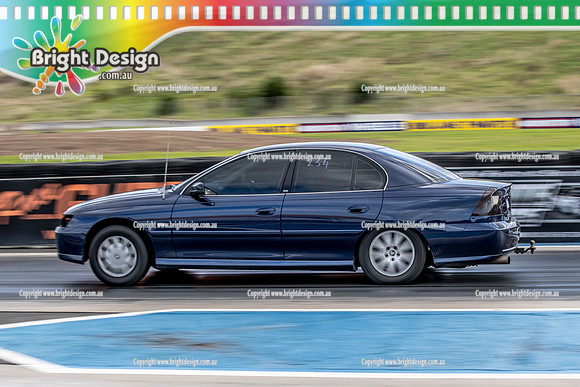Image resolution: width=580 pixels, height=387 pixels.
Task: Click the "Bright Design" logo text
Action: coord(95,59)
